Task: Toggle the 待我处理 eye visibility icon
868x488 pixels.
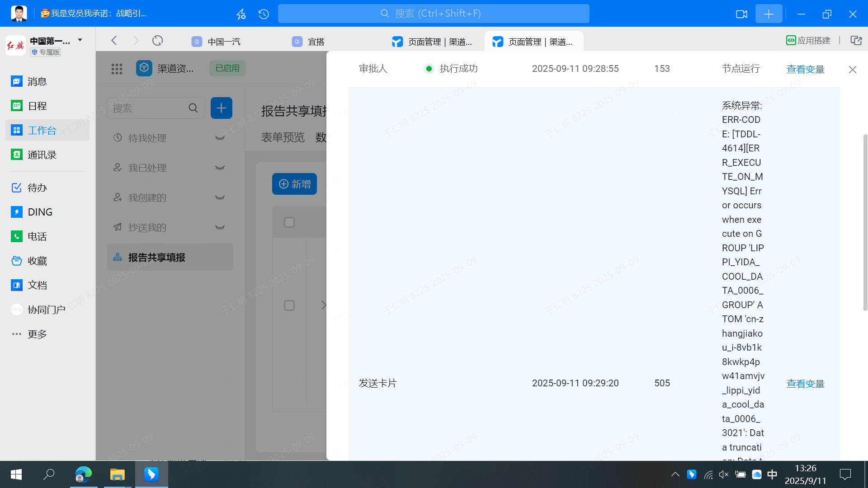Action: coord(220,138)
